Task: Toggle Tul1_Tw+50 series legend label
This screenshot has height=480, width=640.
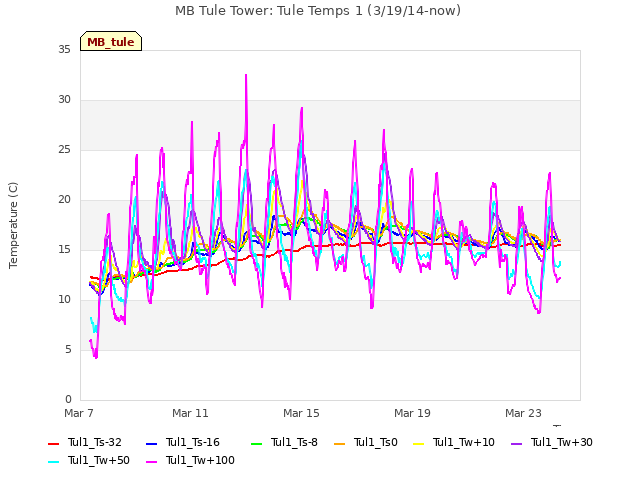Action: pos(99,460)
